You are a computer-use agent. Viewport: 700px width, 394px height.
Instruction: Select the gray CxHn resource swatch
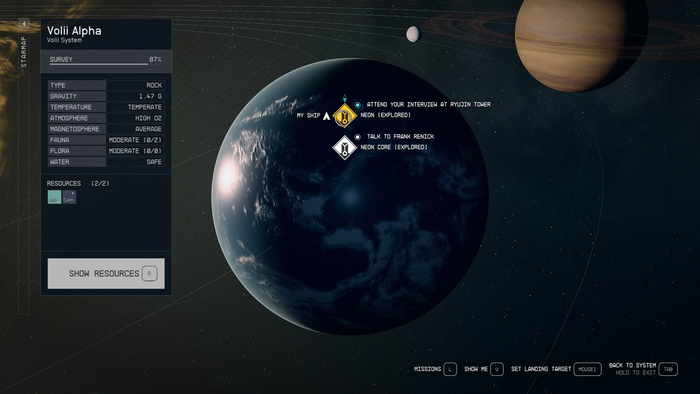point(69,197)
